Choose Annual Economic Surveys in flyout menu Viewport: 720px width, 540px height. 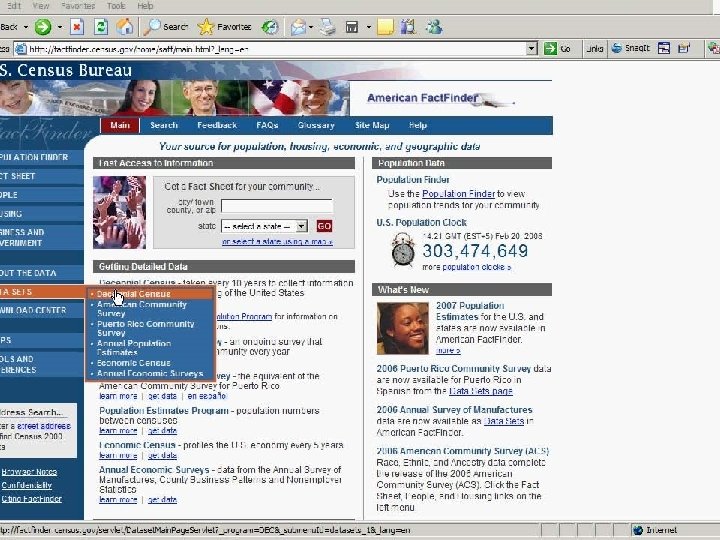(150, 373)
